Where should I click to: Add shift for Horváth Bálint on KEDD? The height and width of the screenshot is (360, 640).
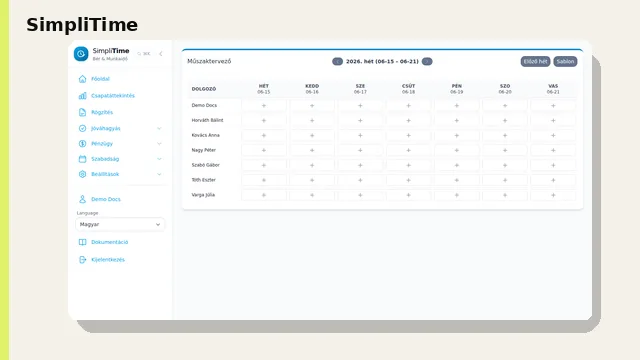tap(312, 120)
